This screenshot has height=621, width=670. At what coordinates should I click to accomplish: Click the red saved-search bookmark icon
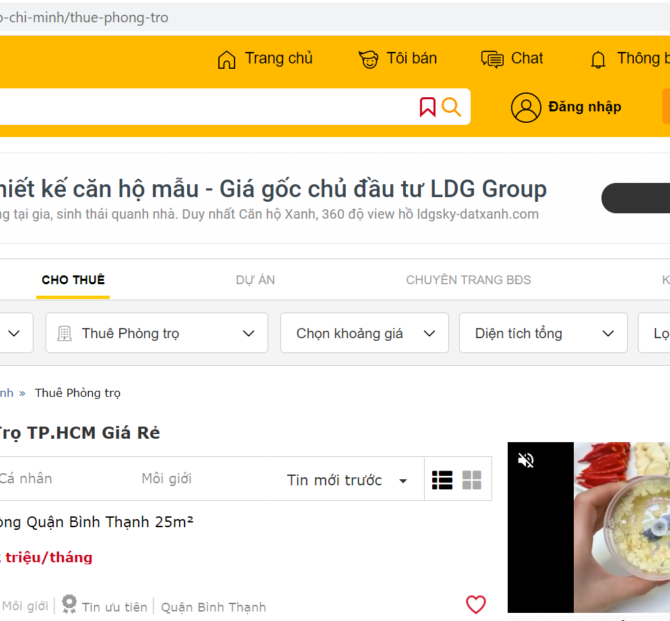pyautogui.click(x=427, y=107)
